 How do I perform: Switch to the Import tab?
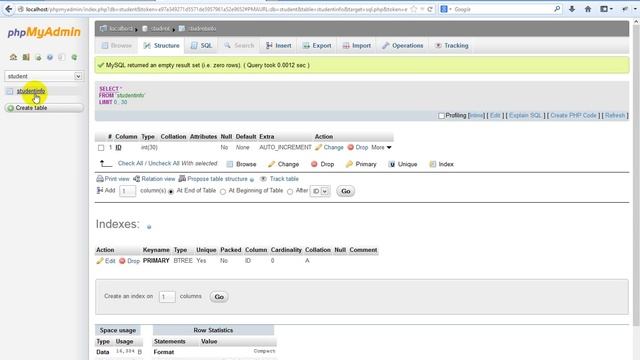[357, 45]
